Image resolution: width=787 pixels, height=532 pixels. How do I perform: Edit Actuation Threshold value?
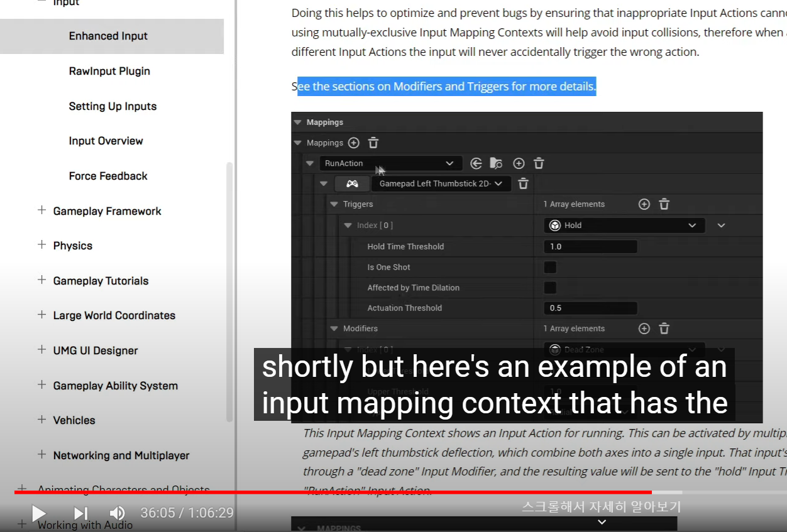click(x=590, y=308)
